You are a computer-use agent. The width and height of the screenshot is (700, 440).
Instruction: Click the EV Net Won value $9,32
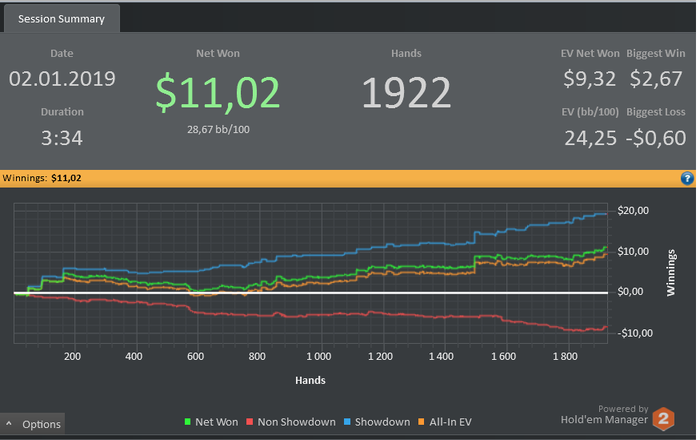(590, 79)
